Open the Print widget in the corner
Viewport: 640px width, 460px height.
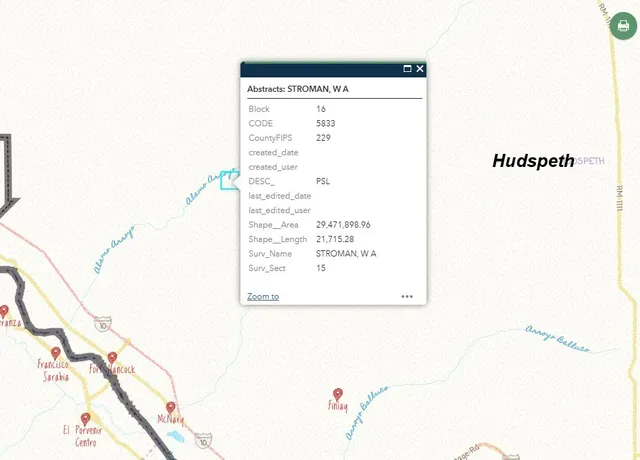click(x=622, y=25)
